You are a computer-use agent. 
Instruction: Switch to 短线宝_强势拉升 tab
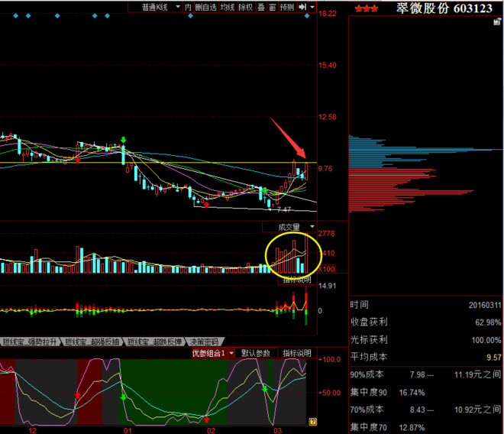30,342
